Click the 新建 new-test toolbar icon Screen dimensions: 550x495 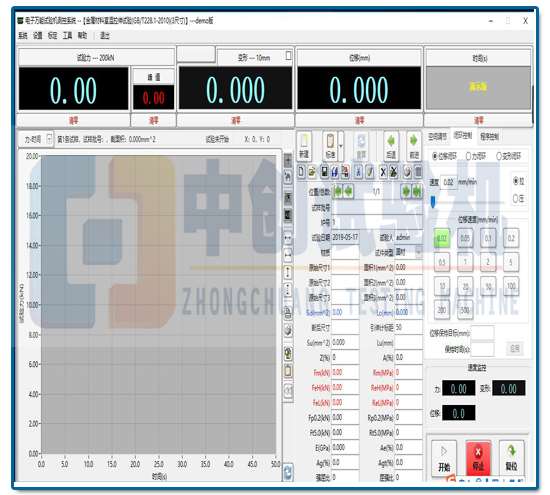[304, 146]
